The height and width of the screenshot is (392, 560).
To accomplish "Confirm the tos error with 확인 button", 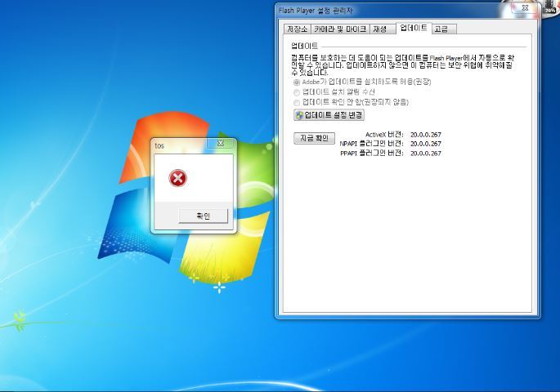I will pyautogui.click(x=203, y=216).
